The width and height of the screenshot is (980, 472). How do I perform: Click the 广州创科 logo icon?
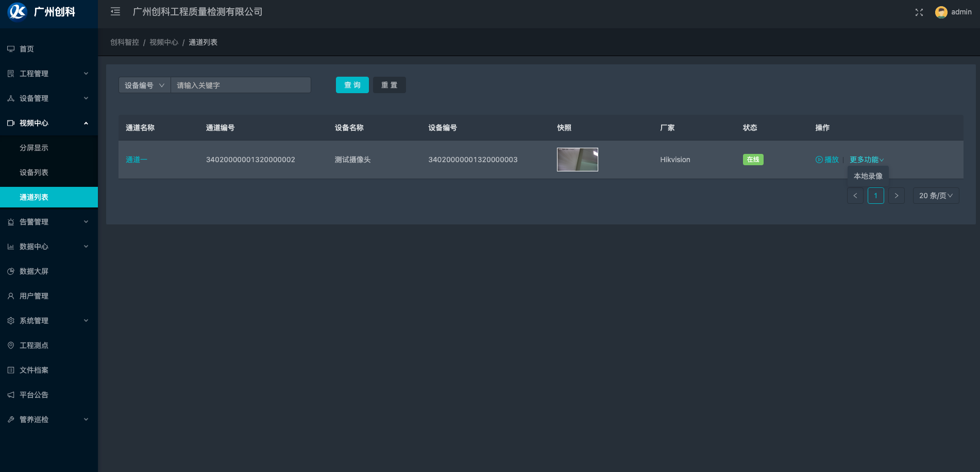click(x=17, y=12)
